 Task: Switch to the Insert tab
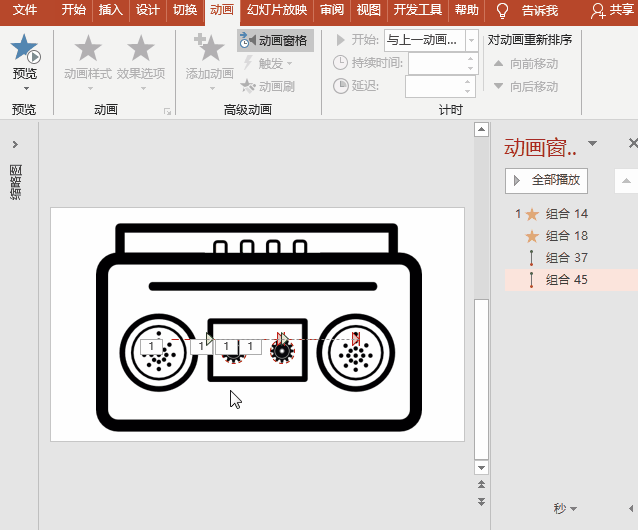coord(110,10)
